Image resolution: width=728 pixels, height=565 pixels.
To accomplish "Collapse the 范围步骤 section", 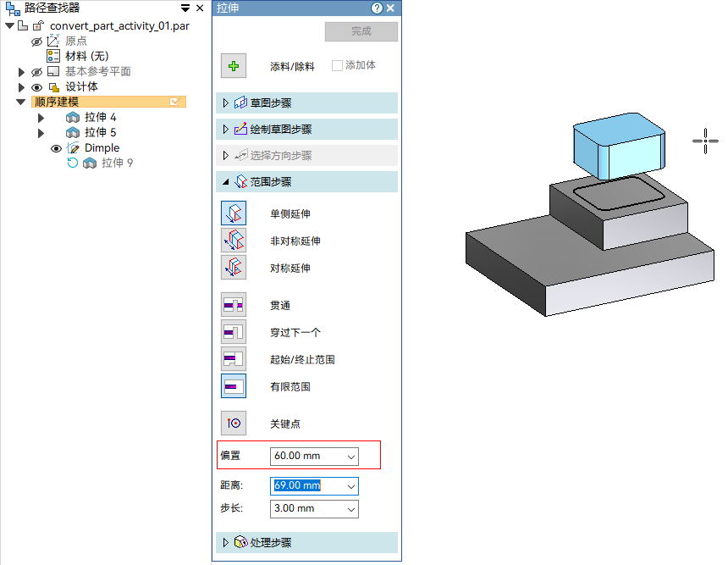I will tap(226, 182).
